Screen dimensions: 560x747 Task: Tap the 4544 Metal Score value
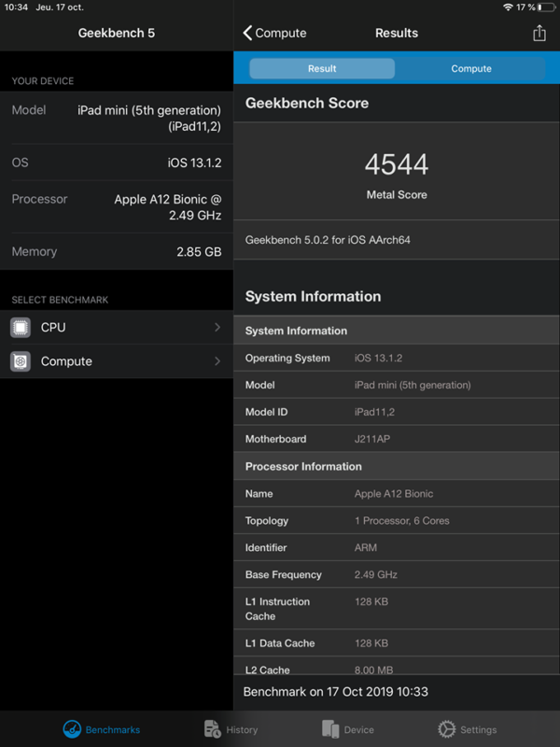coord(397,164)
